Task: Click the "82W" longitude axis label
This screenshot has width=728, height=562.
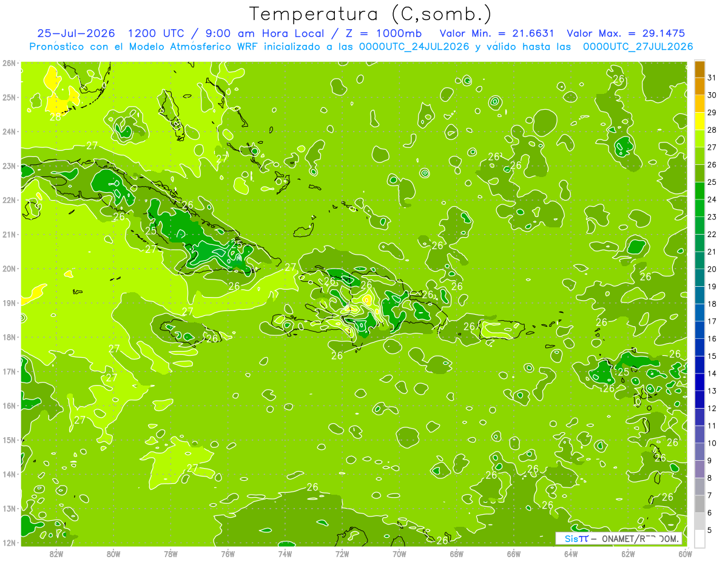Action: pyautogui.click(x=56, y=554)
